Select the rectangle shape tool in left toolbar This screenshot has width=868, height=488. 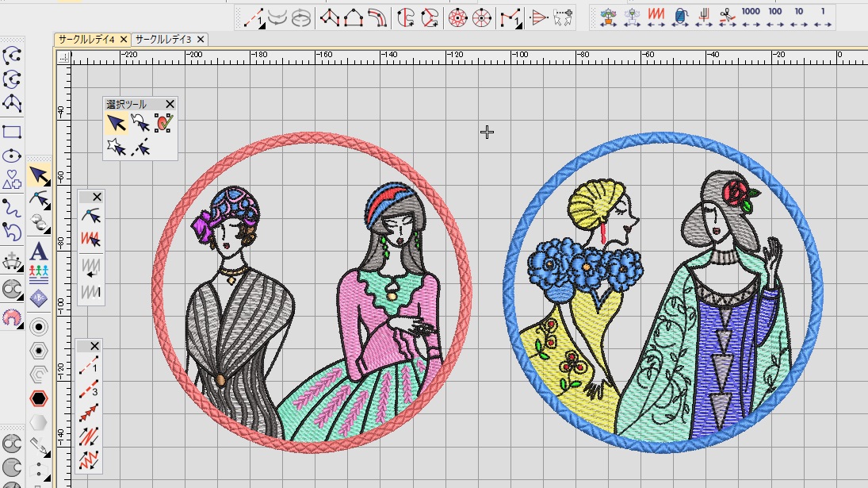click(12, 132)
